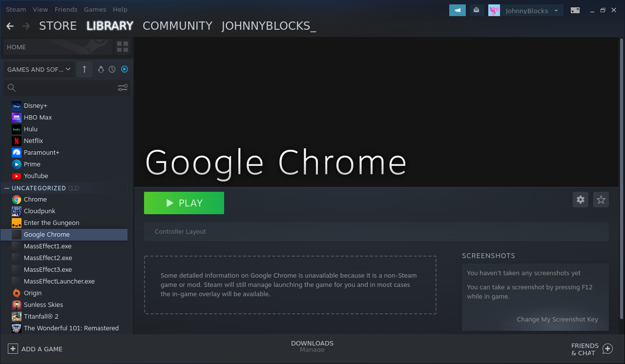
Task: Switch to the Store tab
Action: tap(58, 26)
